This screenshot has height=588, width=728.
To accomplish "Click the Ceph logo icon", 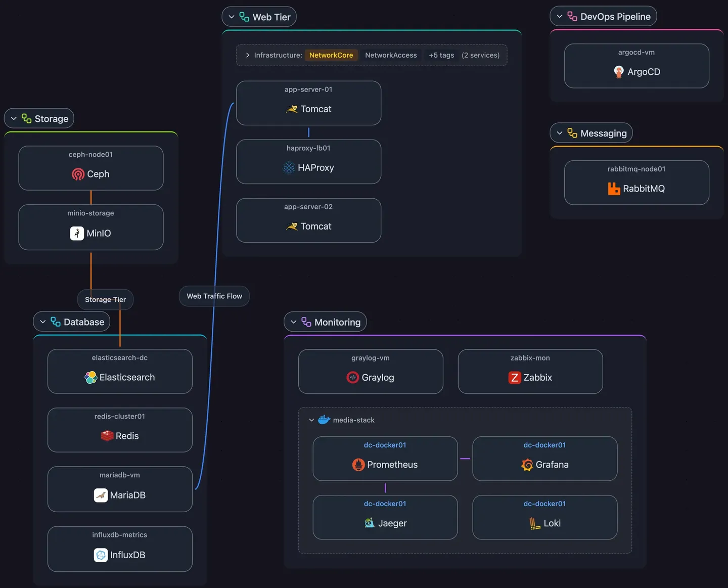I will coord(78,174).
